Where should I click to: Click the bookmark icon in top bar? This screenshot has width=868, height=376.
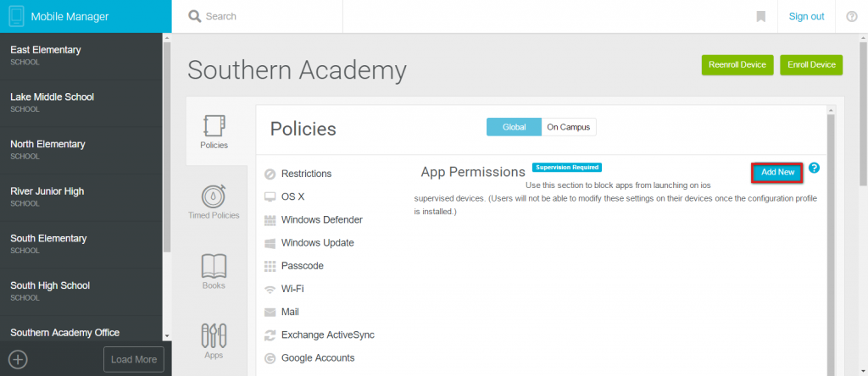(x=760, y=17)
